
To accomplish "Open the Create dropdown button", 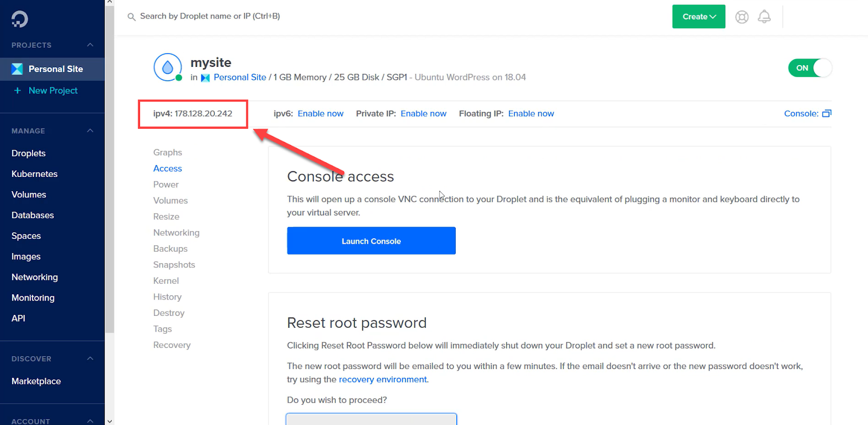I will pos(699,17).
